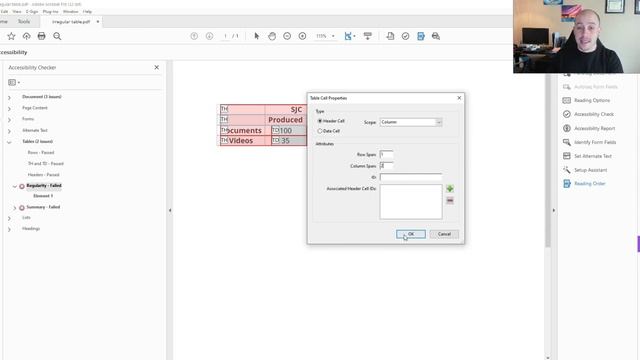This screenshot has height=360, width=640.
Task: Click the blue reading order toolbar icon
Action: tap(421, 36)
